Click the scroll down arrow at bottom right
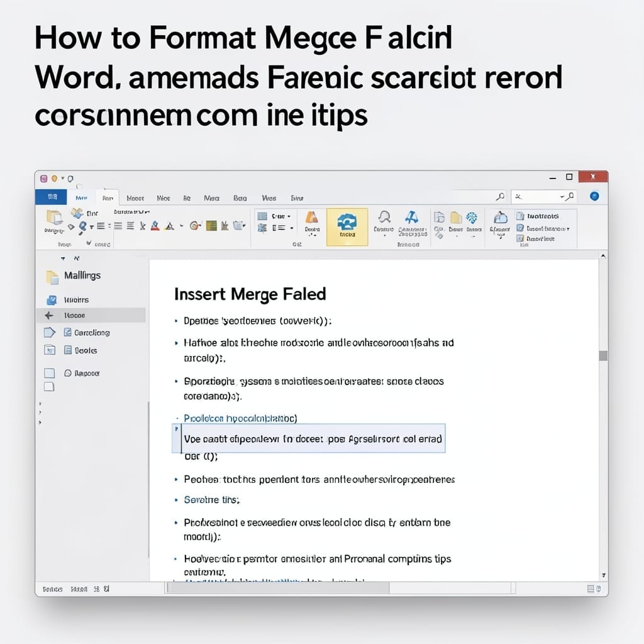The height and width of the screenshot is (644, 644). (x=603, y=575)
